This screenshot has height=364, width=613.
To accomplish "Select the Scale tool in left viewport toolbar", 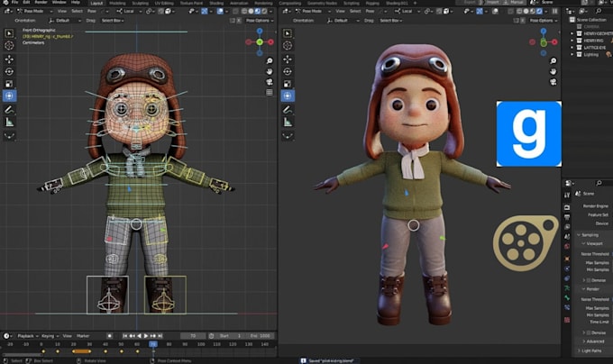I will click(x=9, y=84).
